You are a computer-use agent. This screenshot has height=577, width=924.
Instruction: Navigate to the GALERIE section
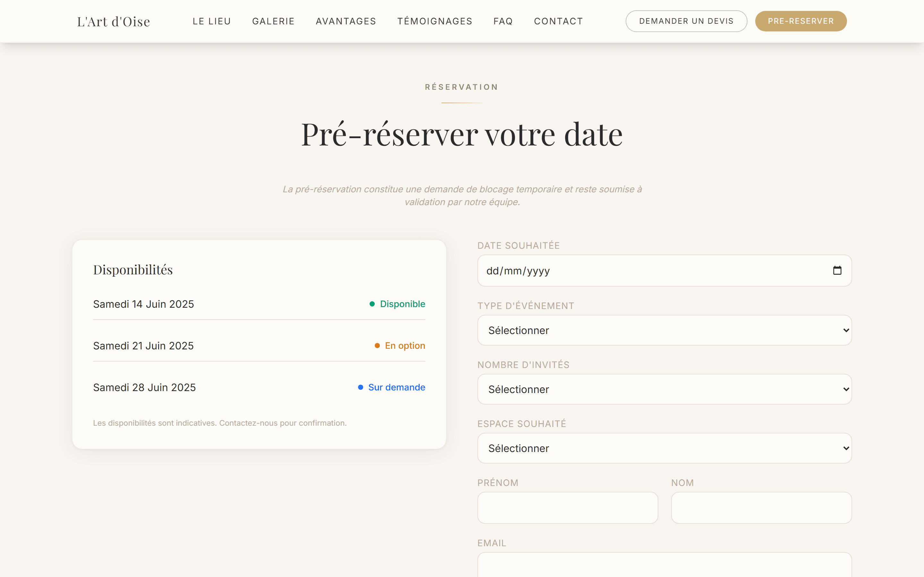pos(273,21)
